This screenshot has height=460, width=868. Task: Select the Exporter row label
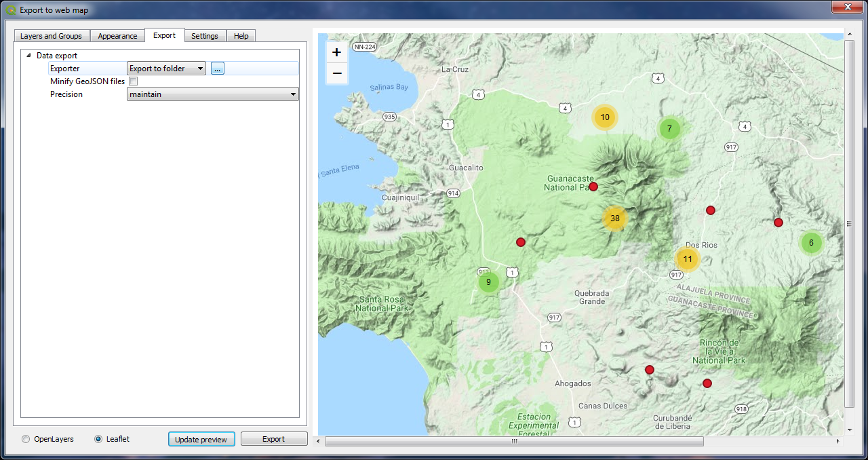(x=64, y=69)
